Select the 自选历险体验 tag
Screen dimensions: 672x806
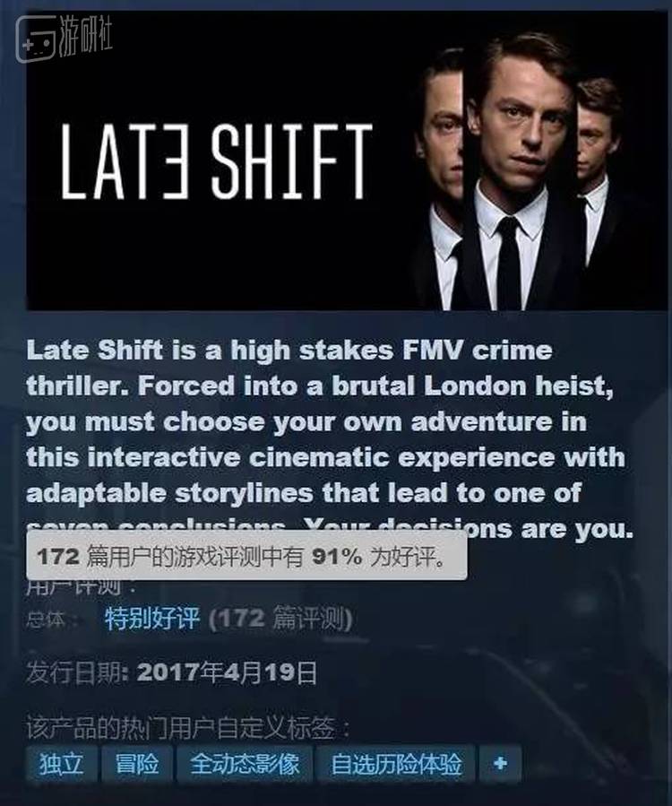coord(395,763)
